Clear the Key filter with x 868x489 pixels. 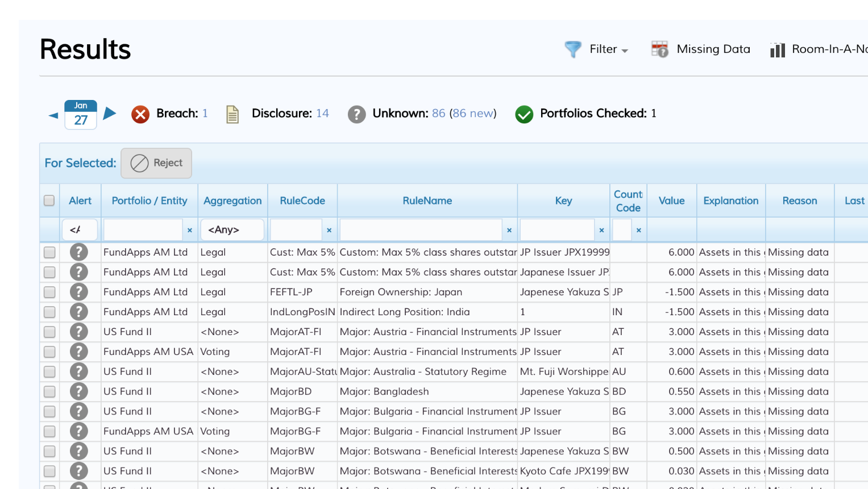pos(601,230)
